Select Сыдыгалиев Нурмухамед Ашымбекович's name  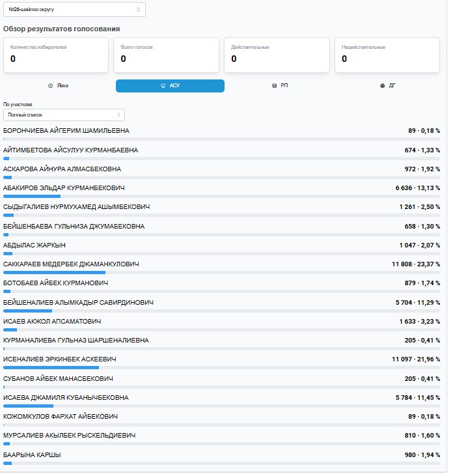(76, 207)
